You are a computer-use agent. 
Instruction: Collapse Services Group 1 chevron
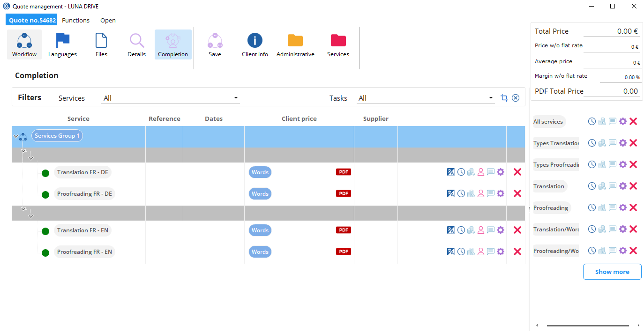[x=16, y=137]
